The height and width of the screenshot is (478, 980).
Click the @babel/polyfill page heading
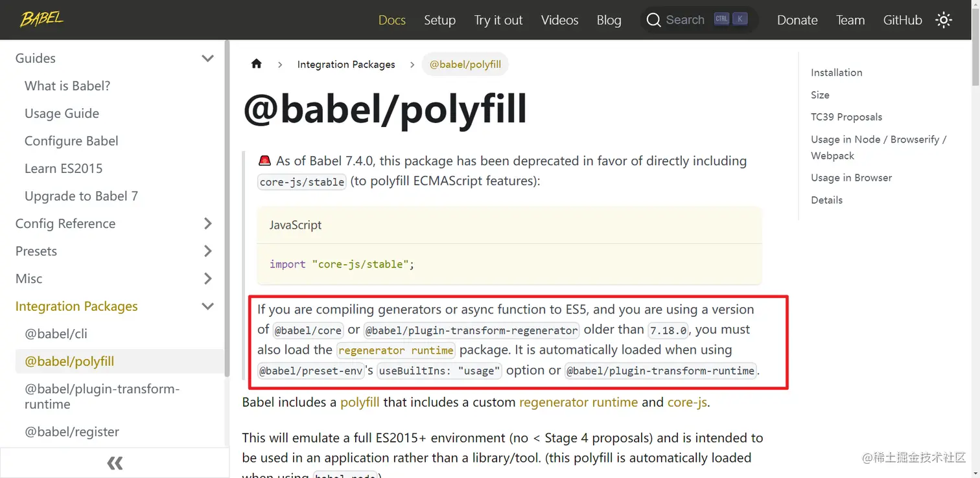[x=385, y=110]
